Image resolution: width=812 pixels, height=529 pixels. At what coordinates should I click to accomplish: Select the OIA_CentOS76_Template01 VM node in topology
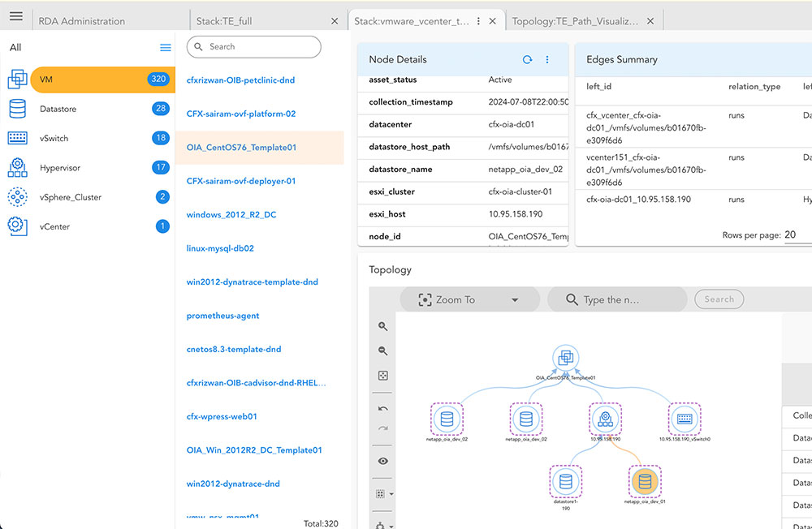(x=565, y=357)
